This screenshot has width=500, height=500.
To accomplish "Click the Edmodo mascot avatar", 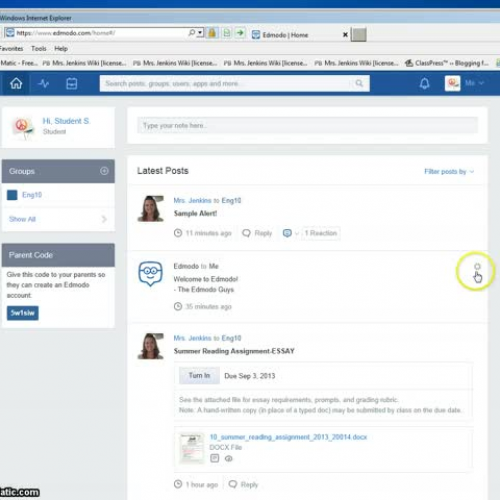I will 151,274.
